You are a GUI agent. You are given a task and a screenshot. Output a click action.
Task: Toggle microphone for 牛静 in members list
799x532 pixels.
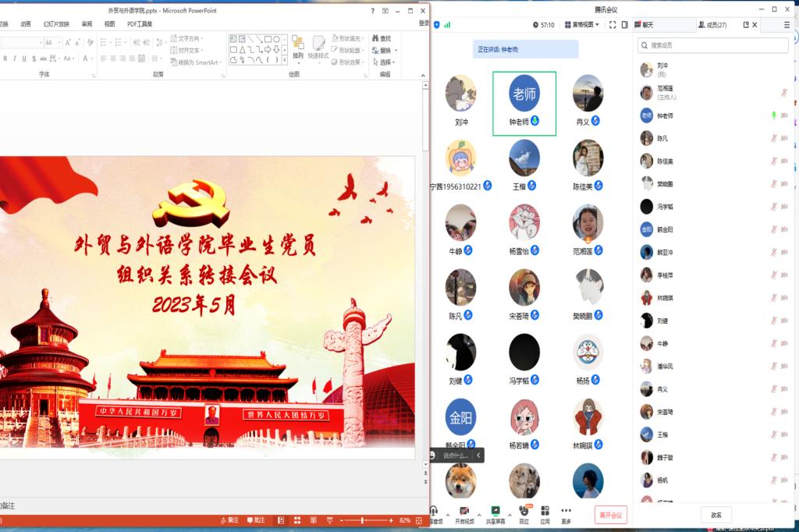(x=774, y=343)
